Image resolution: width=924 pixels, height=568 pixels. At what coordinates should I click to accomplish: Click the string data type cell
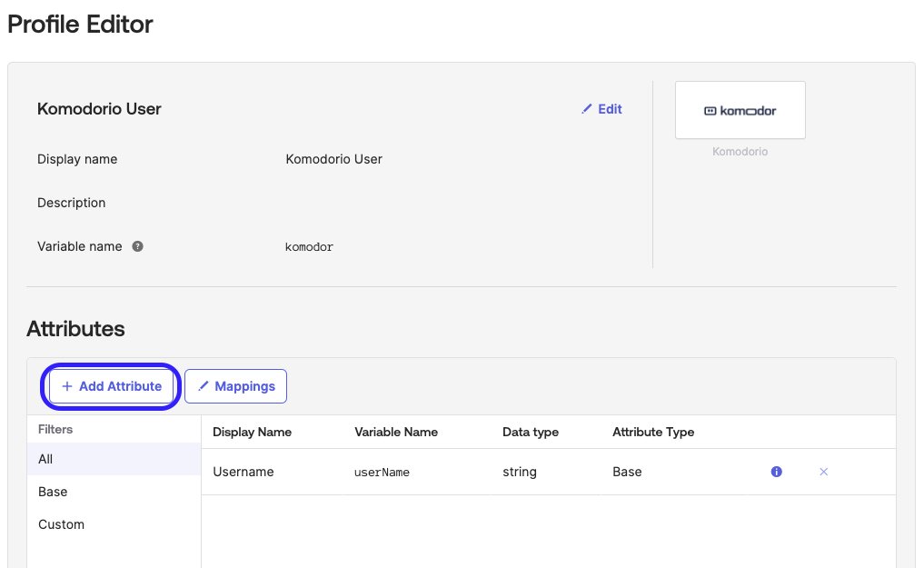520,472
